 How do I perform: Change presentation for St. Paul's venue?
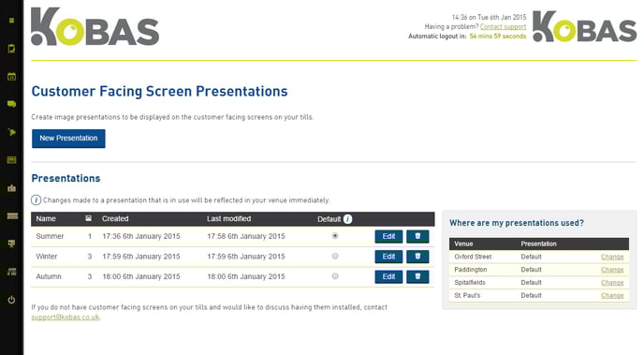[612, 295]
